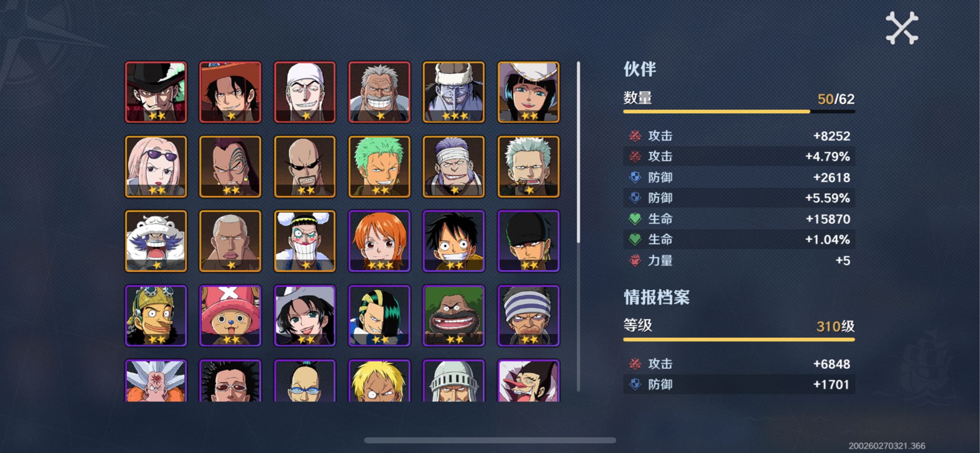Open Chopper portrait with pink hat
The image size is (980, 453).
230,316
